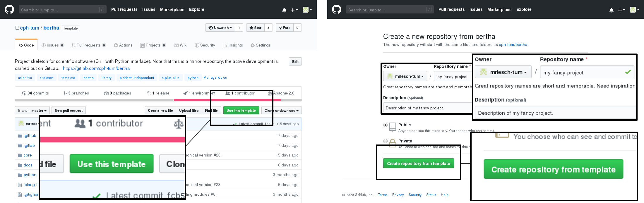The width and height of the screenshot is (644, 203).
Task: Click the slash shortcut icon in left search box
Action: pyautogui.click(x=102, y=10)
